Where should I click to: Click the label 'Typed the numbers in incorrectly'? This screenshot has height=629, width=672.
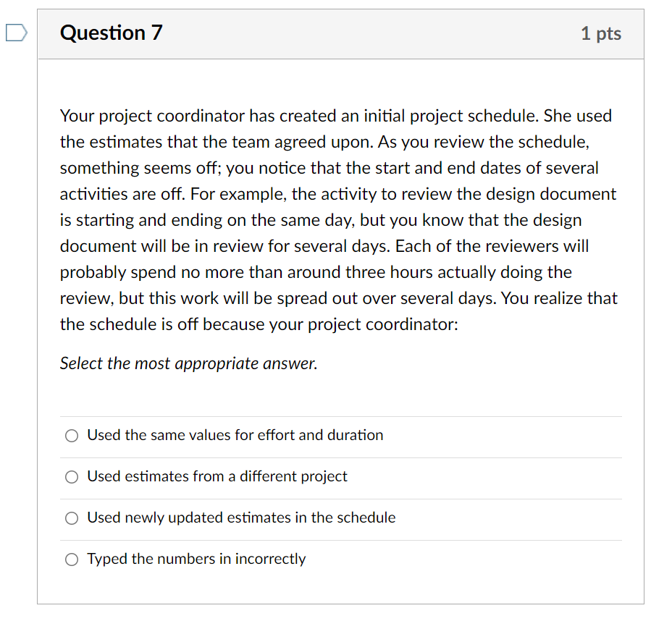click(x=196, y=560)
